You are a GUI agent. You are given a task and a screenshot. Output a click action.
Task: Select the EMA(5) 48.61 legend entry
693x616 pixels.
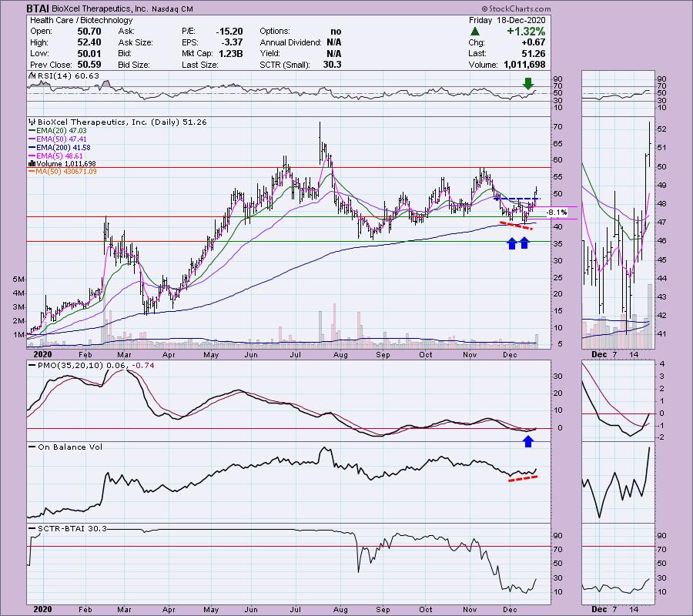[55, 156]
